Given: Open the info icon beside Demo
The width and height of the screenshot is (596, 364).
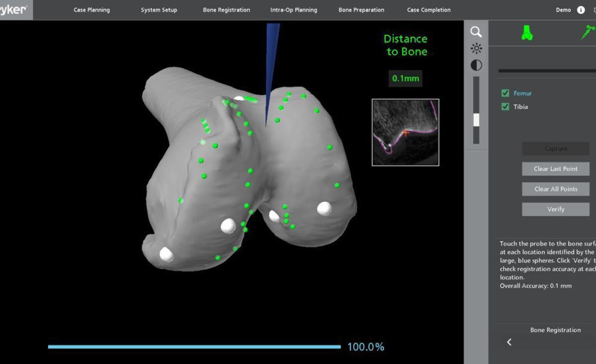Looking at the screenshot, I should [x=581, y=10].
